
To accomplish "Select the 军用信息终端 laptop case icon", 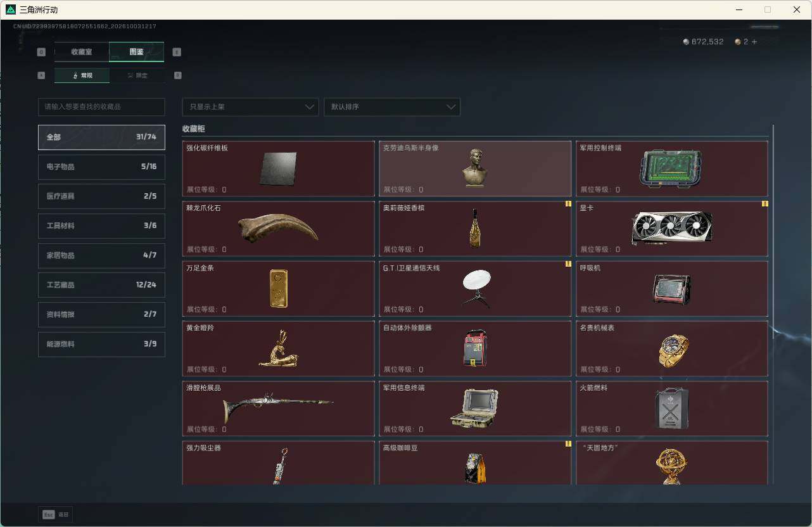I will coord(474,409).
